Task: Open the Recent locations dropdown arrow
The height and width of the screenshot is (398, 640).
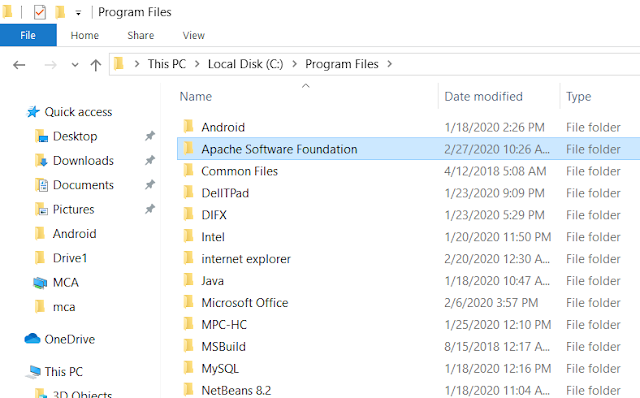Action: [75, 64]
